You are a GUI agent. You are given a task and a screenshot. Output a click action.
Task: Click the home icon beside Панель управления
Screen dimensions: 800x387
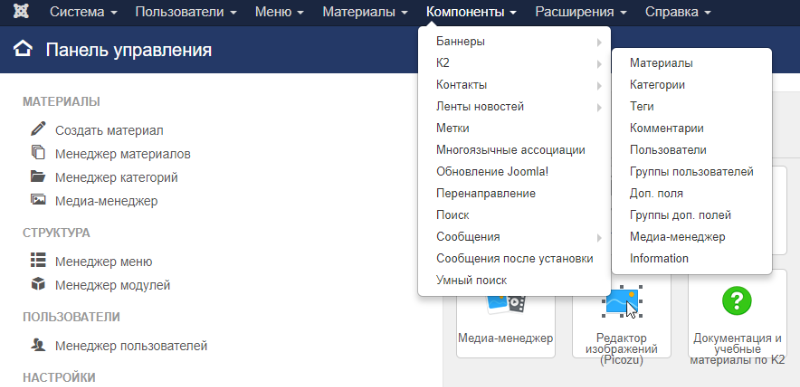coord(23,49)
